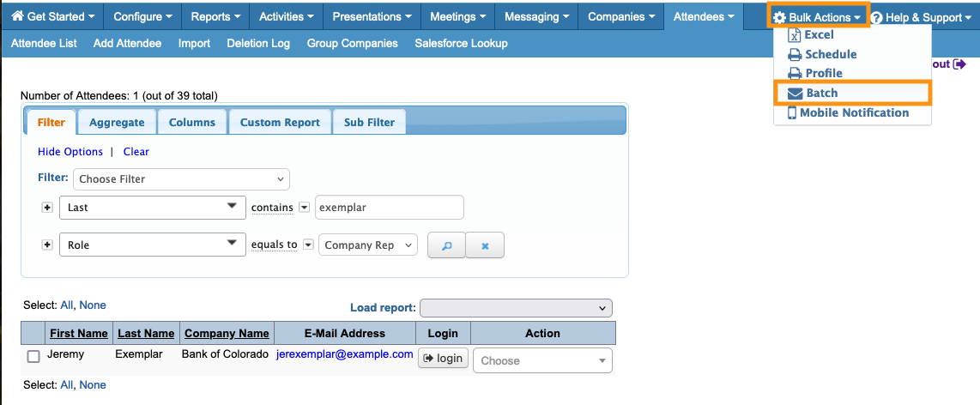Click the Bulk Actions gear icon

click(x=779, y=17)
